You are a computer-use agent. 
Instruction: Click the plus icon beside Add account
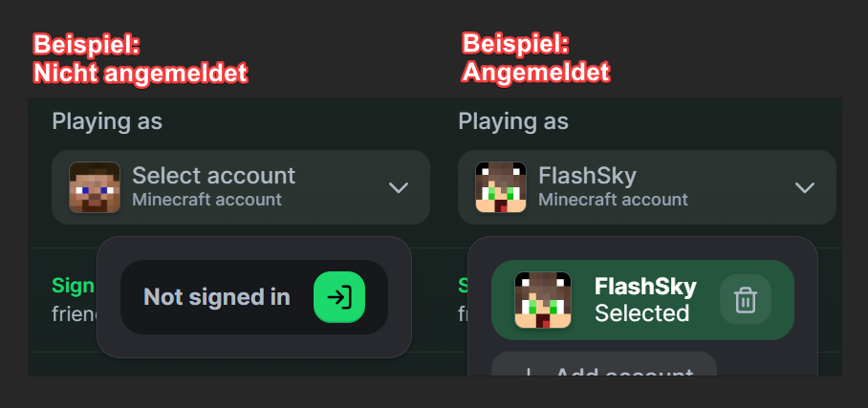tap(529, 373)
